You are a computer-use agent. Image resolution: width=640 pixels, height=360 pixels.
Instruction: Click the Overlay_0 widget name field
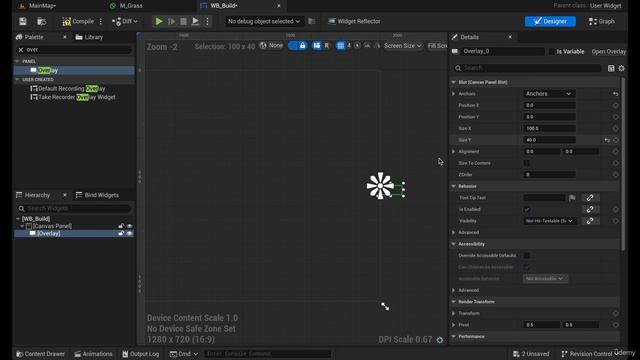pyautogui.click(x=503, y=51)
